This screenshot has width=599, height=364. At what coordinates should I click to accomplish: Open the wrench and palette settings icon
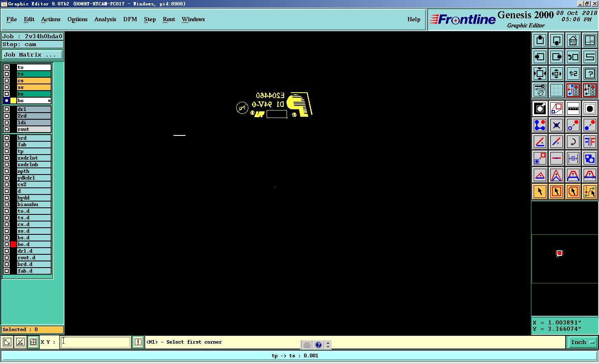(x=540, y=90)
